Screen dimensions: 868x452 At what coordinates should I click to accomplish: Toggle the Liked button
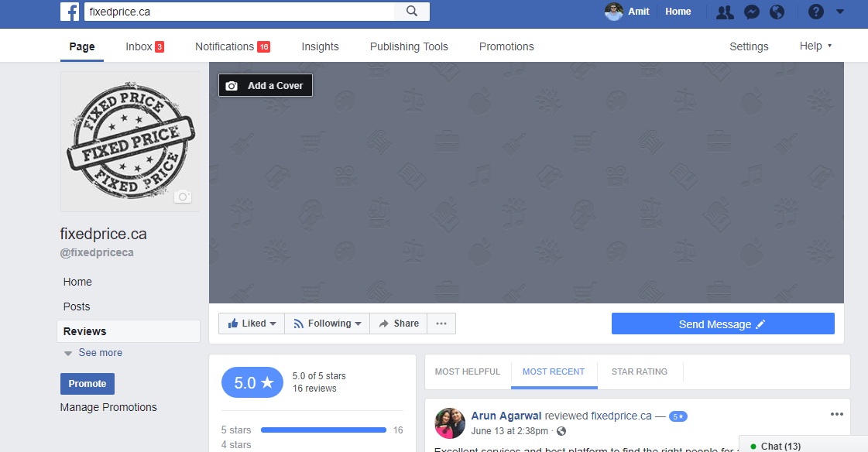252,324
